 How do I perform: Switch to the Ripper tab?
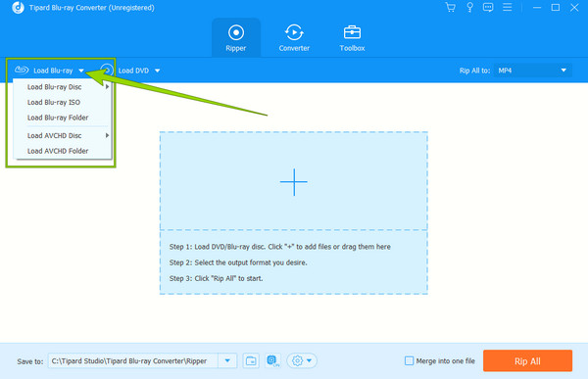(x=236, y=37)
